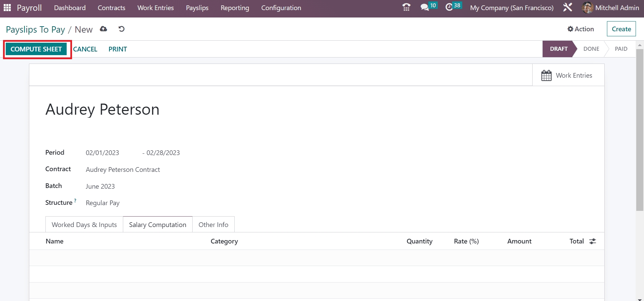Open the activities clock icon
644x301 pixels.
pos(449,7)
